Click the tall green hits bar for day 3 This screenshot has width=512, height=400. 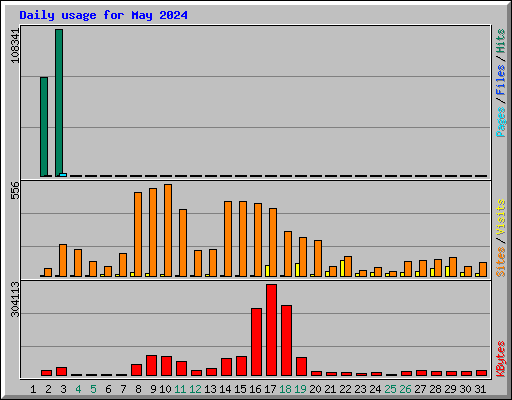point(59,103)
